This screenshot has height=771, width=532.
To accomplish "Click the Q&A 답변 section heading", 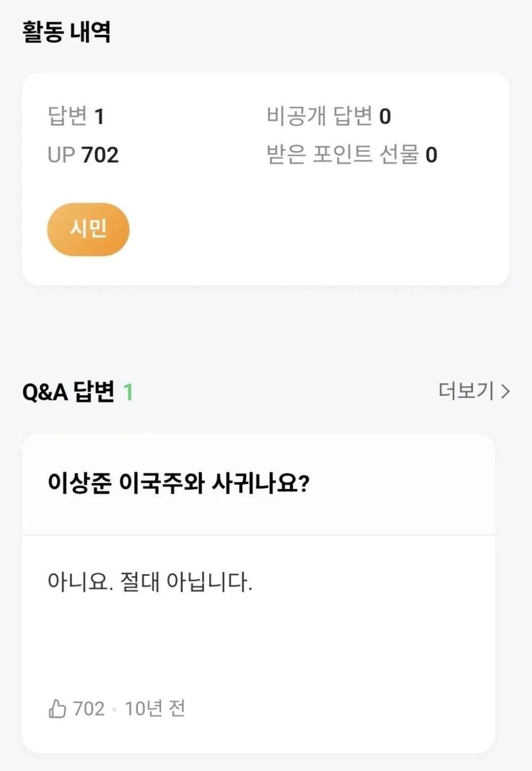I will [68, 392].
